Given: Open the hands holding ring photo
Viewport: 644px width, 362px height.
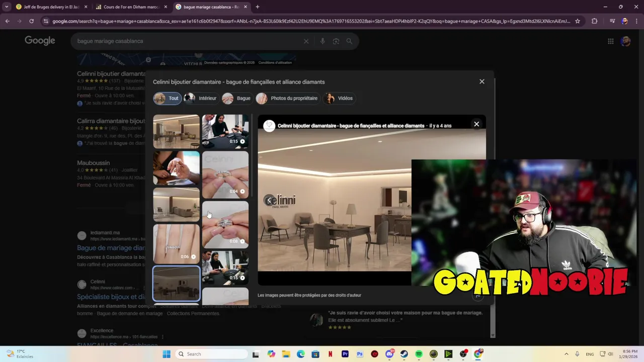Looking at the screenshot, I should coord(176,168).
